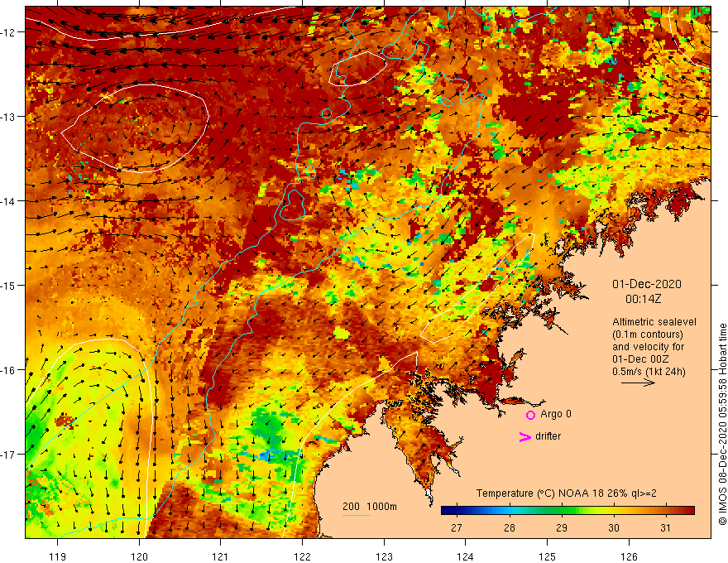Click the date label 01-Dec-2020
The height and width of the screenshot is (563, 728).
(647, 284)
